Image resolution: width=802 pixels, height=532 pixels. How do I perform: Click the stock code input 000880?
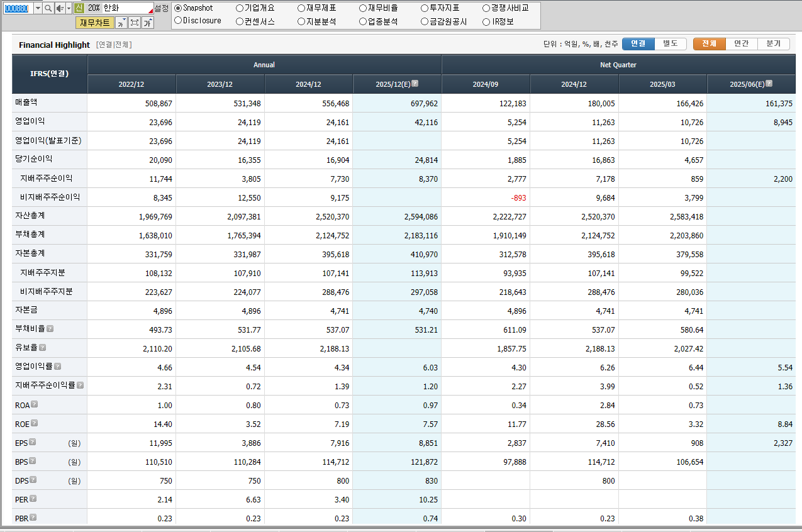(x=18, y=8)
